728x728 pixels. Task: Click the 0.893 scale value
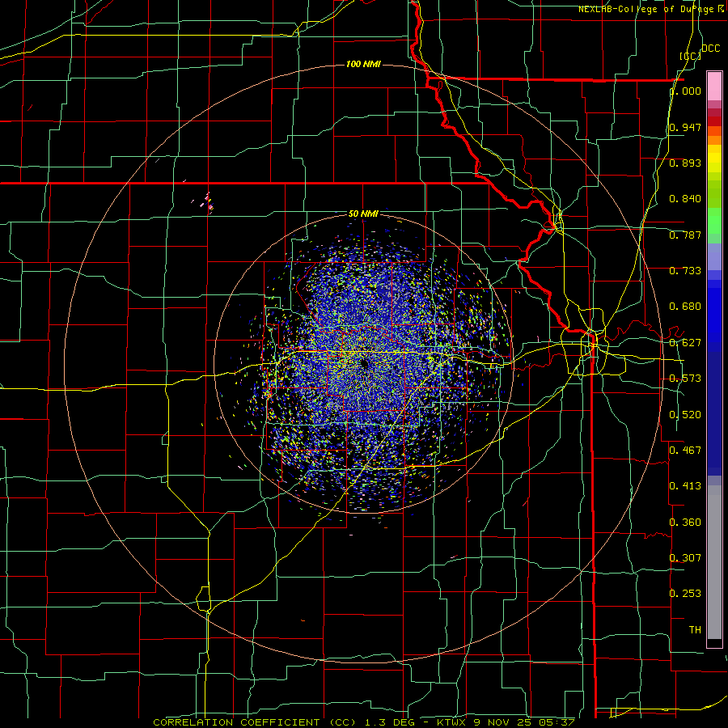coord(685,163)
